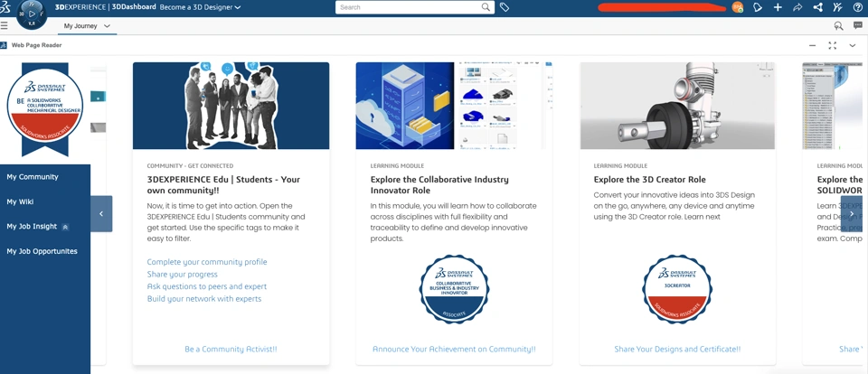This screenshot has width=868, height=374.
Task: Open the compass play button
Action: (x=33, y=14)
